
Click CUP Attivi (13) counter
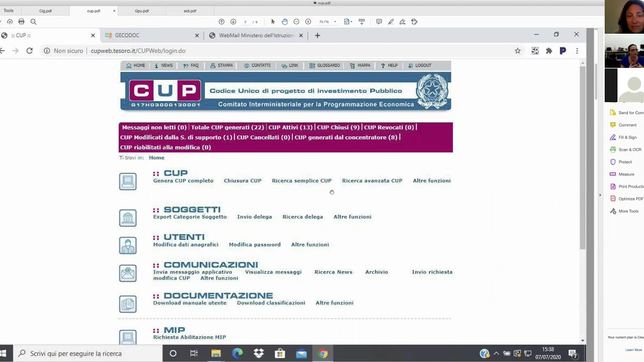tap(290, 127)
